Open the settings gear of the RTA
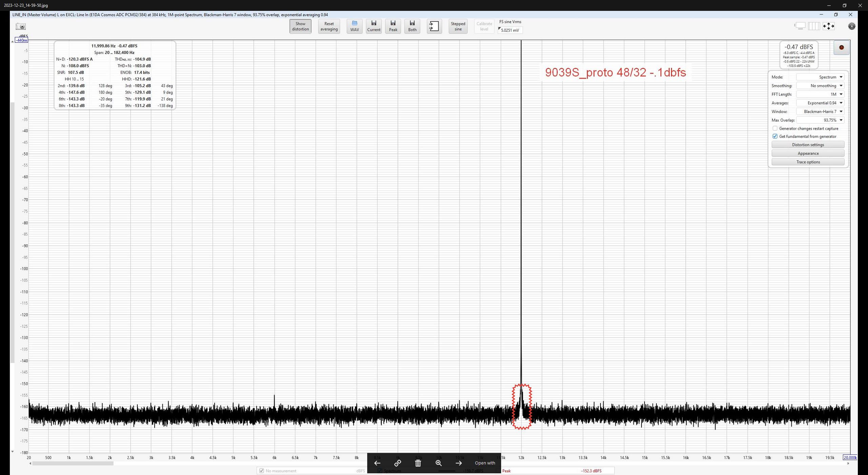 tap(852, 26)
